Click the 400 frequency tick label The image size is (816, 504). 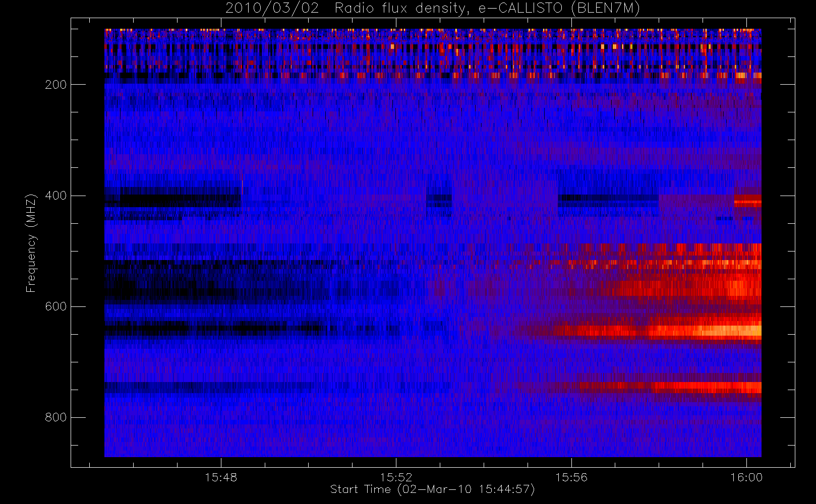(55, 196)
